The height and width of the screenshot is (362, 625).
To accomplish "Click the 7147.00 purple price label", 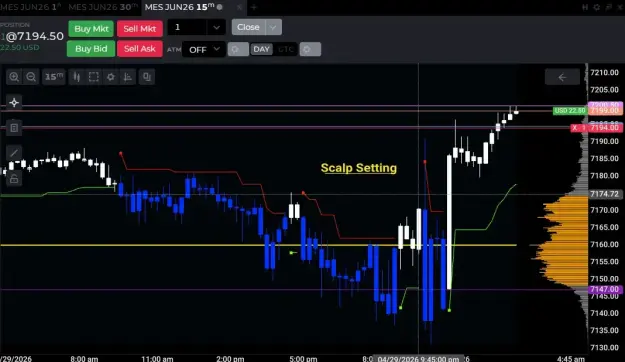I will pos(605,289).
